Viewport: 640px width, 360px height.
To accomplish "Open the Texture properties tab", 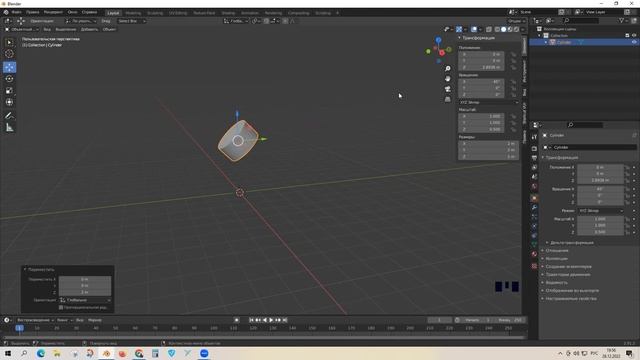I will (x=534, y=266).
